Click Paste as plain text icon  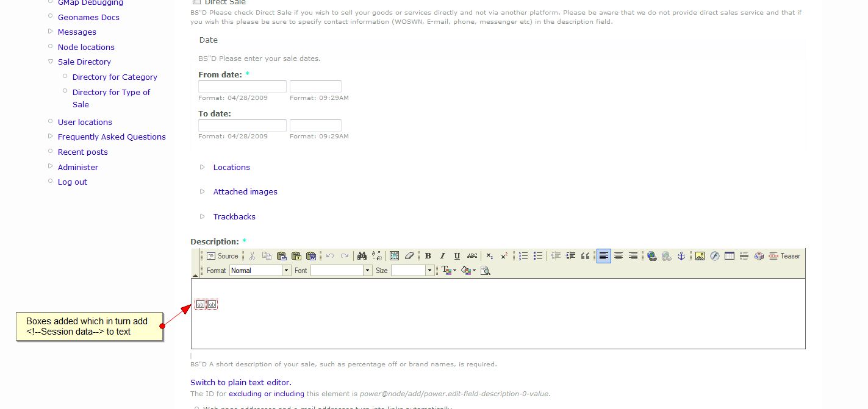click(296, 256)
